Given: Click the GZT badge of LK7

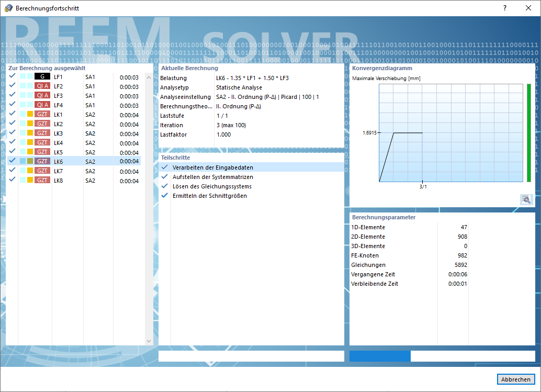Looking at the screenshot, I should point(42,171).
